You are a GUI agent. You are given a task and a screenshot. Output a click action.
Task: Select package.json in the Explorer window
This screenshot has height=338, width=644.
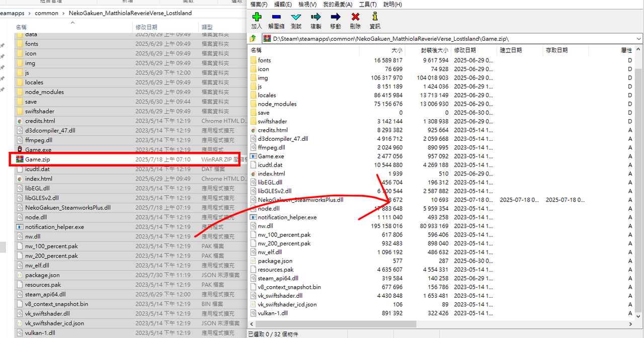point(42,275)
